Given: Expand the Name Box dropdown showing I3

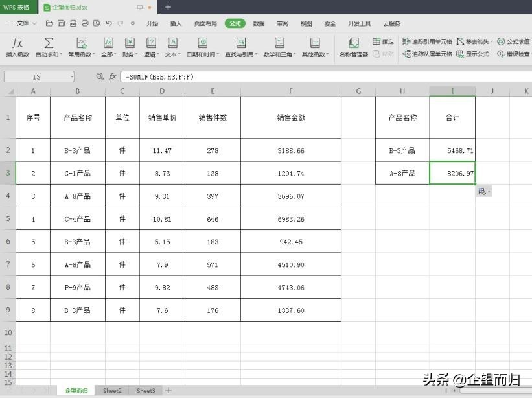Looking at the screenshot, I should [x=71, y=76].
